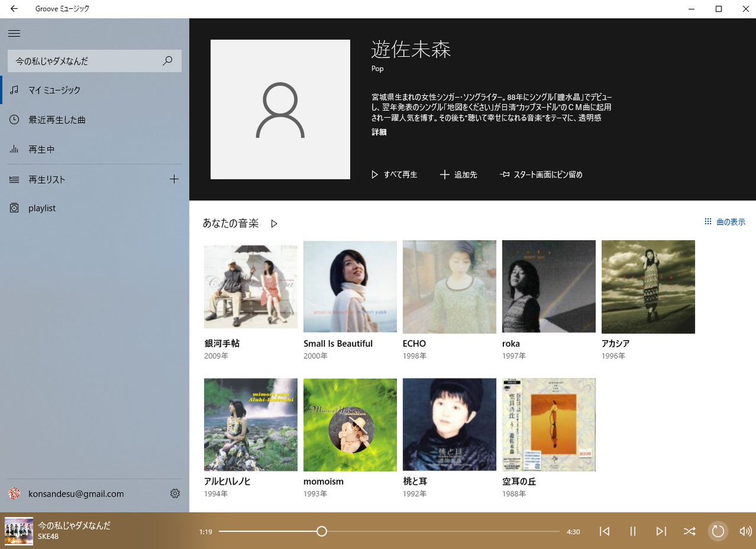Click the Pop genre label
This screenshot has height=549, width=756.
[x=377, y=69]
